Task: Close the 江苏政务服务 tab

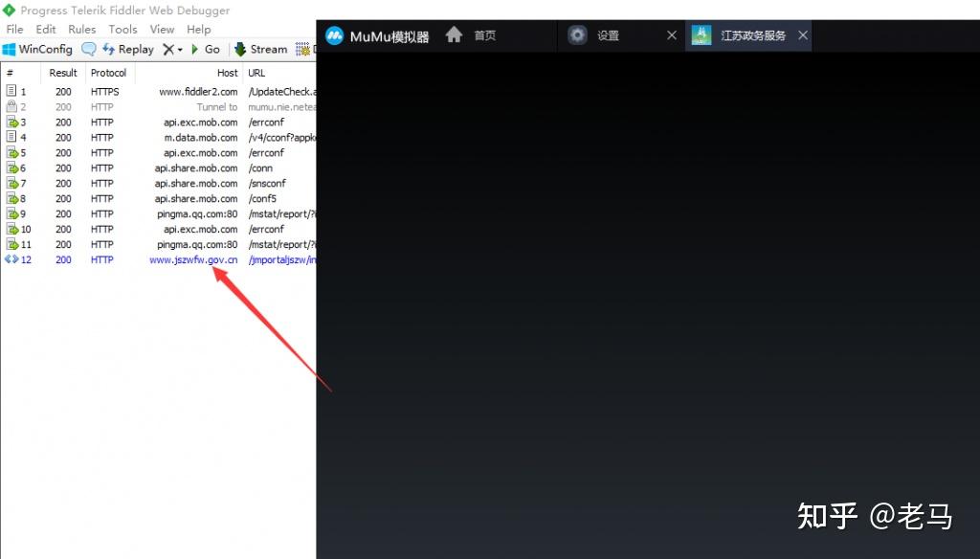Action: click(803, 35)
